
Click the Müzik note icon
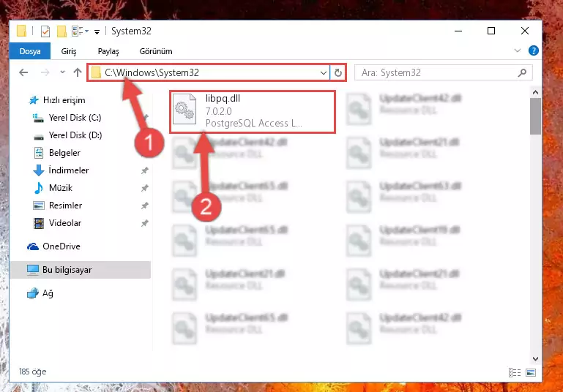coord(38,188)
